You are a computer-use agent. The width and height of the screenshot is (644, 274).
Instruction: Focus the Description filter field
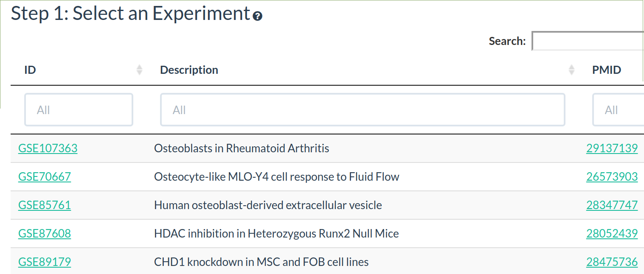point(363,110)
